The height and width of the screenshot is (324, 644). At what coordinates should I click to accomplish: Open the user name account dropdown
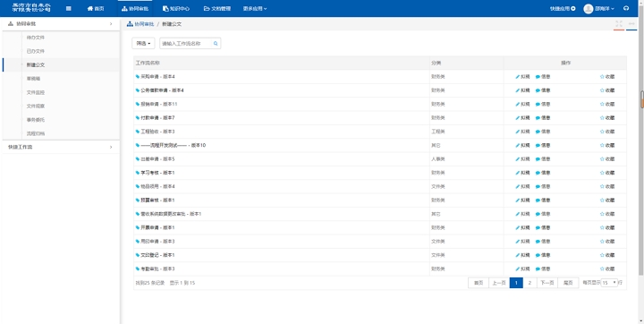(605, 9)
